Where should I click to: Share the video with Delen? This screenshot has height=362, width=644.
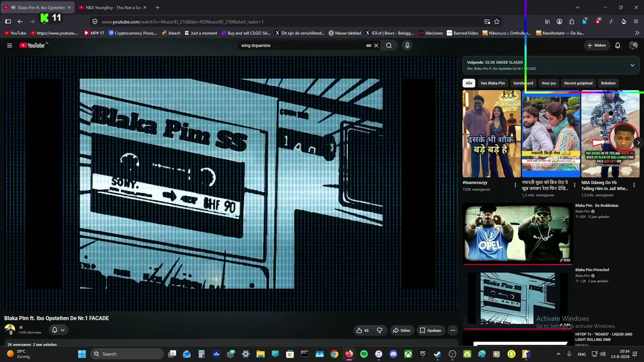pos(401,330)
